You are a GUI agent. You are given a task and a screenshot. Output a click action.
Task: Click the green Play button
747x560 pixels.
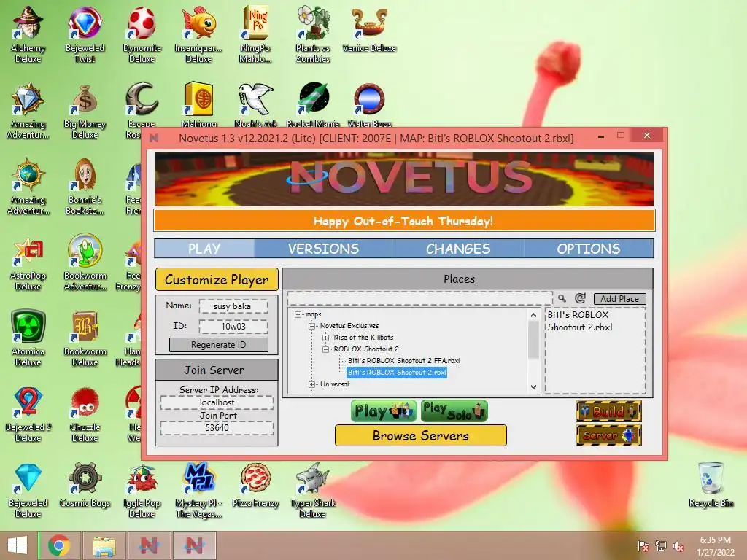[x=384, y=411]
